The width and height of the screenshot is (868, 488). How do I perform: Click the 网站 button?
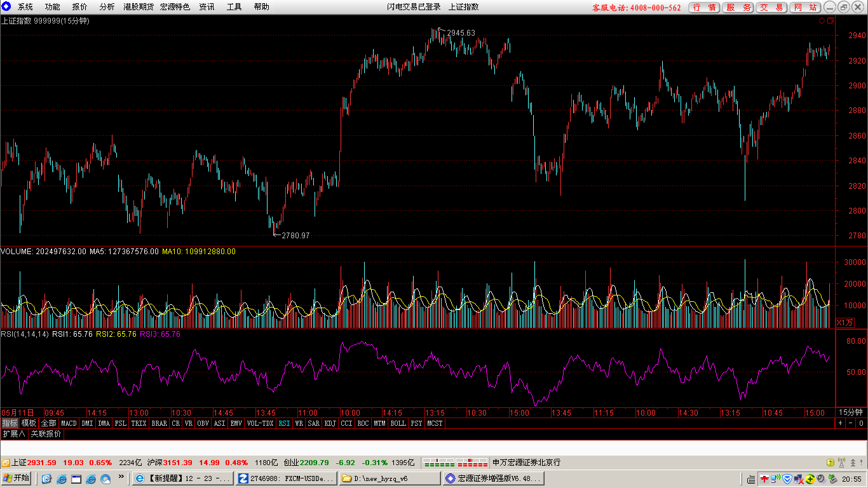[805, 8]
